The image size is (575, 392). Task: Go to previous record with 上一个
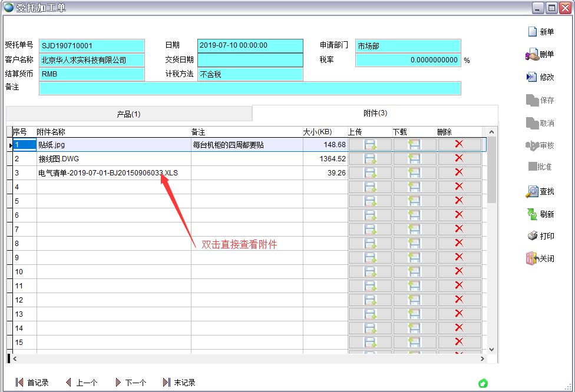tap(83, 382)
